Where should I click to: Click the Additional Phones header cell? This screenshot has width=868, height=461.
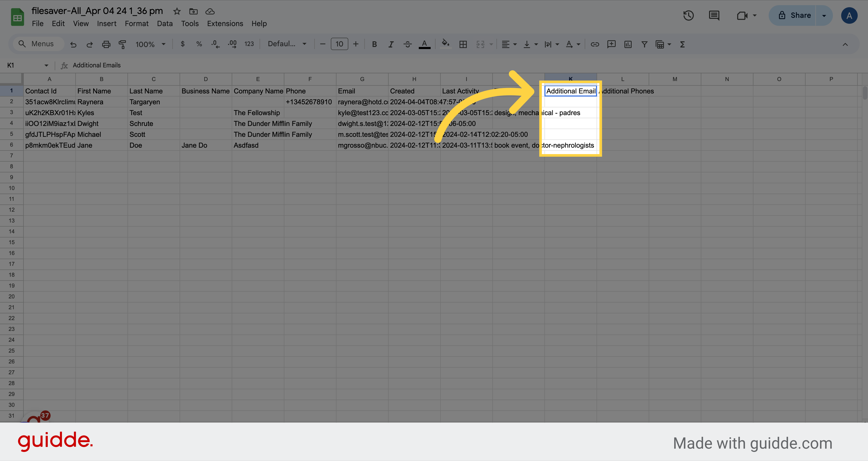623,91
